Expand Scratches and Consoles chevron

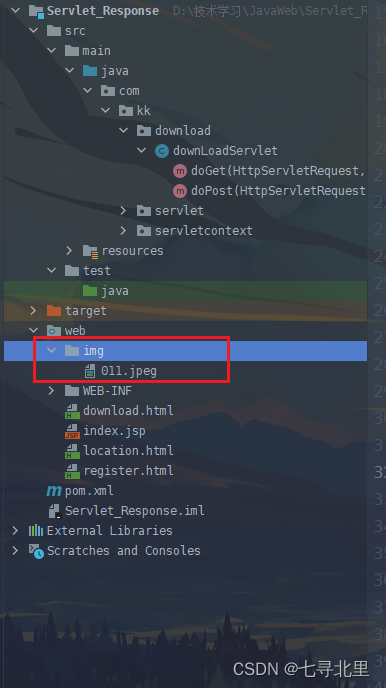coord(16,550)
